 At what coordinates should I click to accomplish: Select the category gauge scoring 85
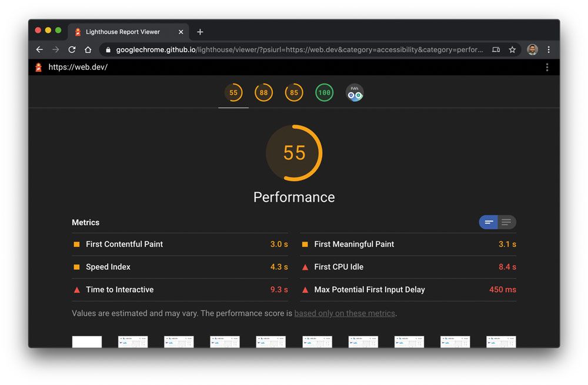click(294, 92)
